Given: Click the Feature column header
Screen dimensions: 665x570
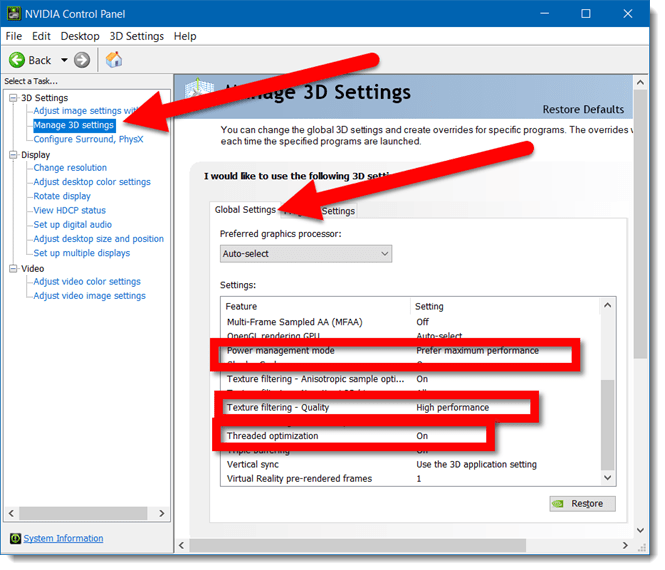Looking at the screenshot, I should tap(316, 307).
